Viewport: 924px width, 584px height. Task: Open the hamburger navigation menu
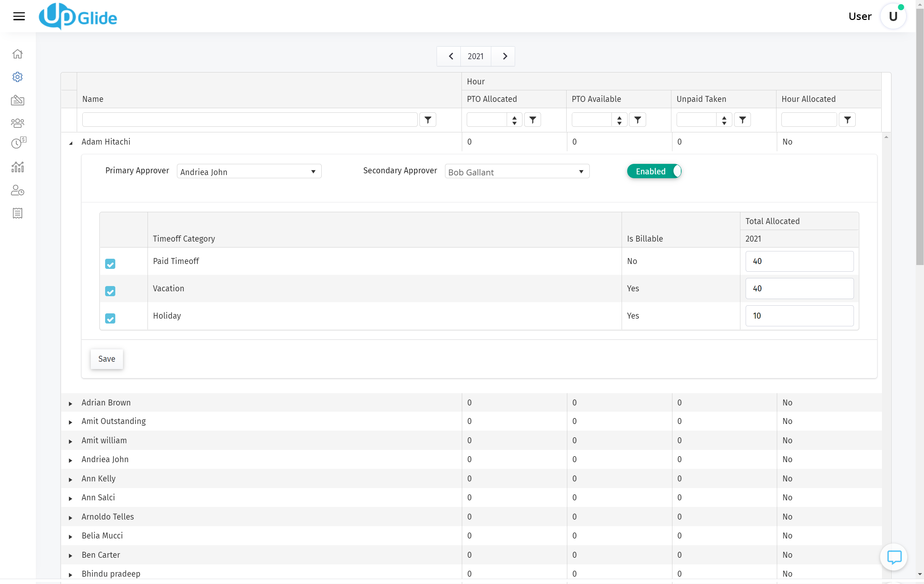click(x=19, y=16)
